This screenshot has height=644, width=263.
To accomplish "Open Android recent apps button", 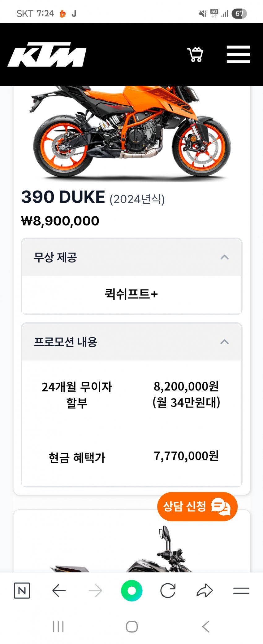I will pos(58,626).
